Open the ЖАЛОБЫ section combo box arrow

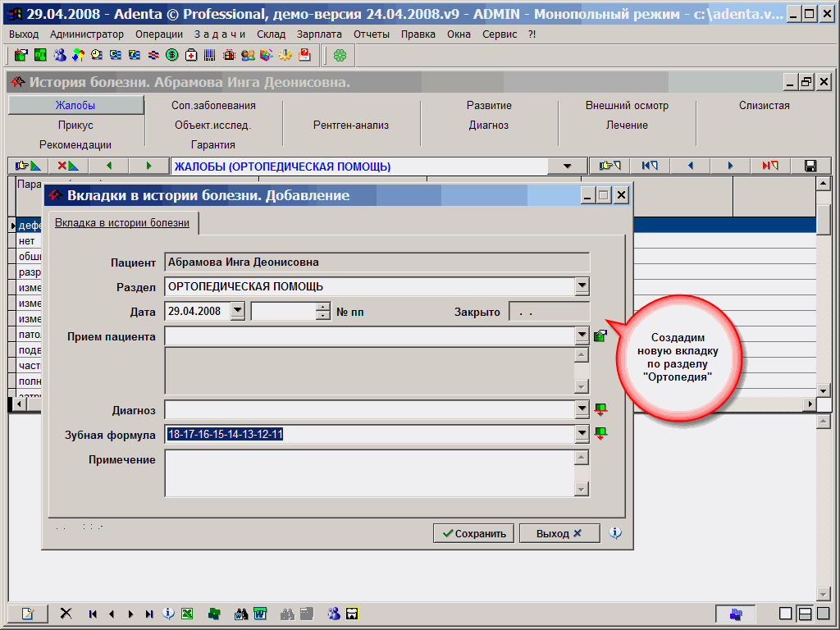(568, 167)
